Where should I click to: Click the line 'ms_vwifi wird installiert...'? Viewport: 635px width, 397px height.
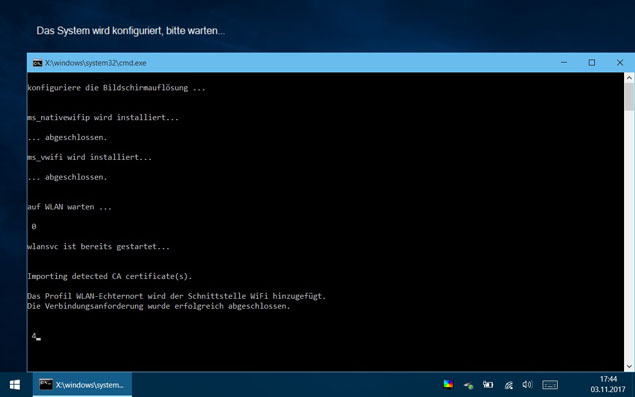(x=89, y=157)
